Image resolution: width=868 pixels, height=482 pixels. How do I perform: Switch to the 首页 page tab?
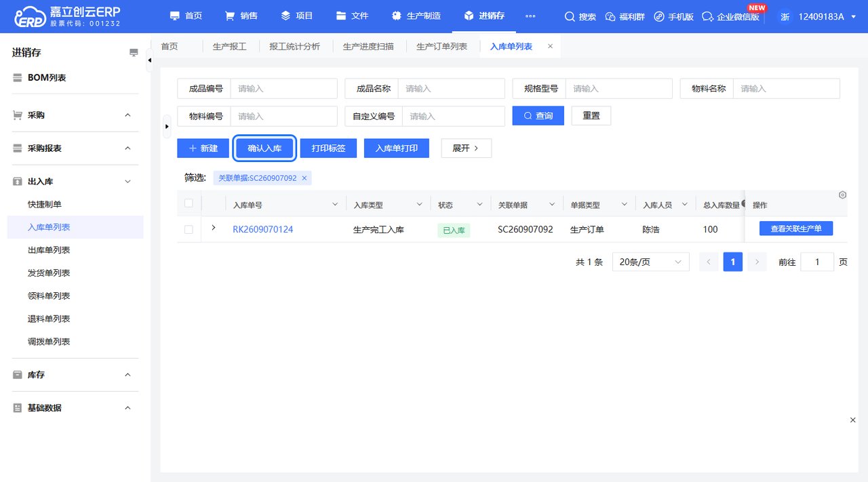169,46
